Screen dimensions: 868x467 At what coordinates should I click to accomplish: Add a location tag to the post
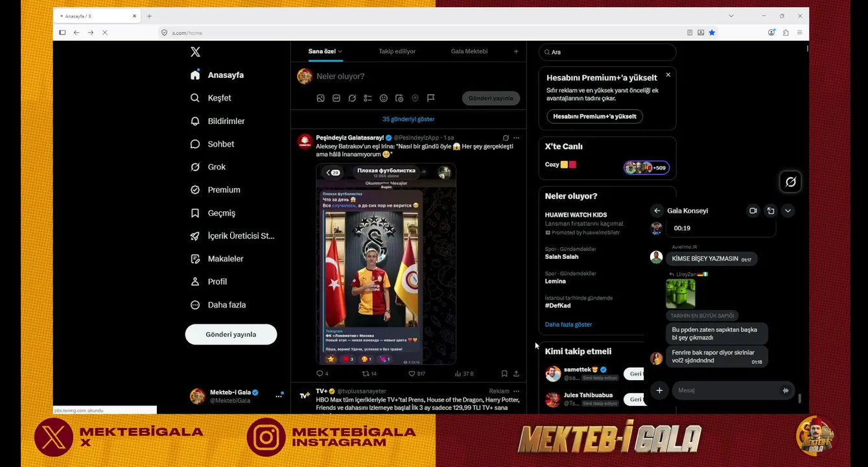point(415,98)
